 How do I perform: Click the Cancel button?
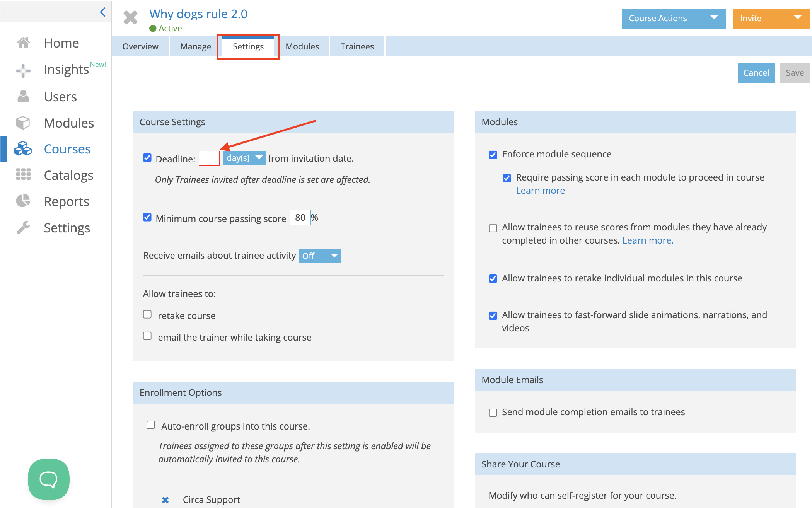point(756,73)
